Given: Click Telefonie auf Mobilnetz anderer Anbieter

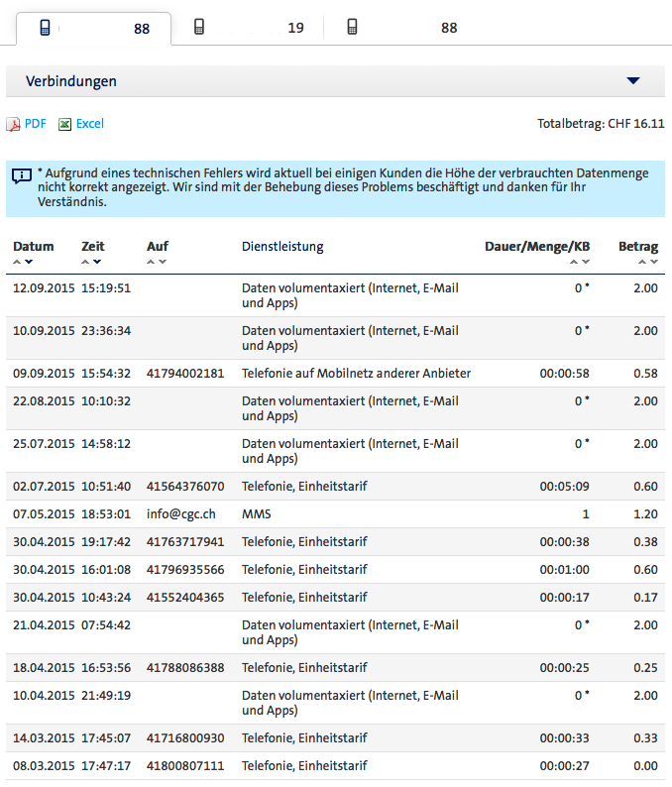Looking at the screenshot, I should point(357,374).
